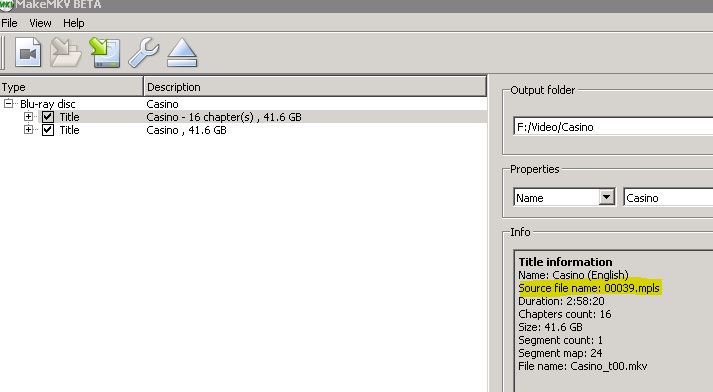
Task: Select 'Casino - 16 chapter(s) , 41.6 GB' description
Action: (224, 117)
